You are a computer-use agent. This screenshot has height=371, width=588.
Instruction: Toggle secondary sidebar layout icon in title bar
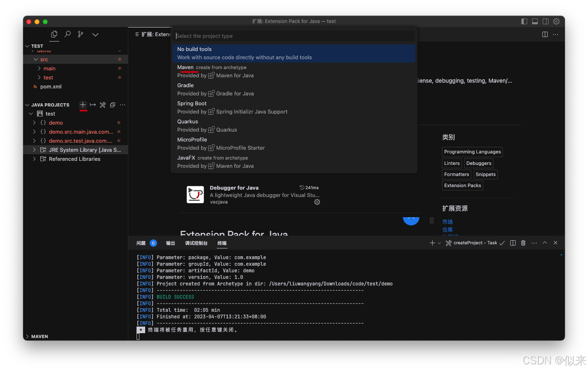546,21
